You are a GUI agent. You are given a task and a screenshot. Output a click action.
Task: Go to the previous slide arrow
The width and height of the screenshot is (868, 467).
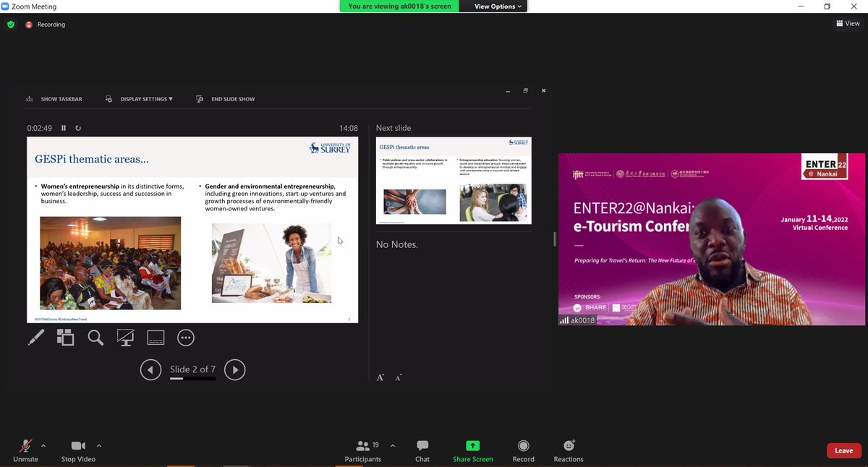point(150,370)
